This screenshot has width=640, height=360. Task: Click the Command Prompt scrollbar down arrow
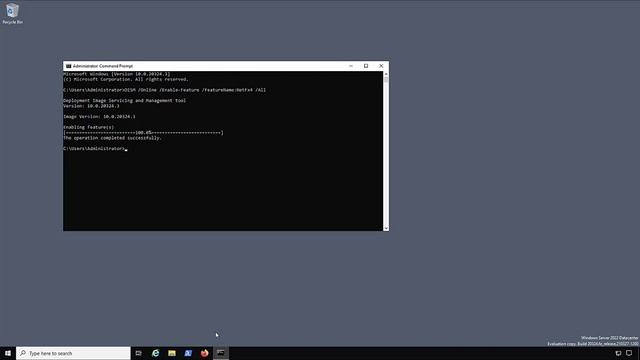[x=386, y=228]
